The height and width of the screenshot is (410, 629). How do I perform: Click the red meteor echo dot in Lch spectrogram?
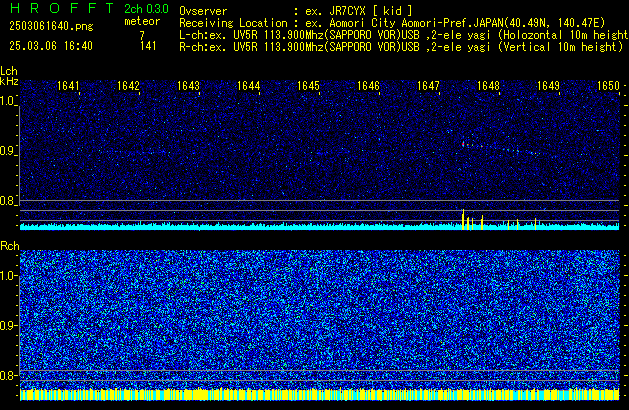click(463, 144)
